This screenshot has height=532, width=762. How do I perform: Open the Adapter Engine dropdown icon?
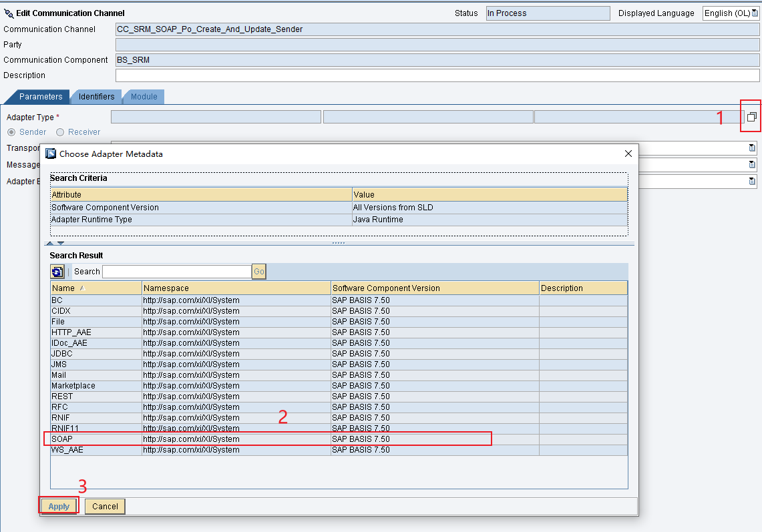[752, 181]
